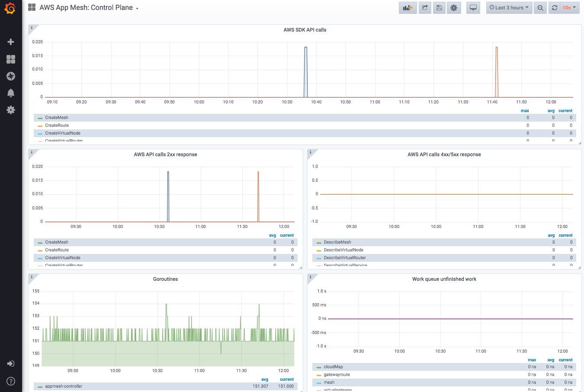Toggle DescribeMesh series in 4xx/5xx legend
Viewport: 584px width, 392px height.
tap(337, 242)
